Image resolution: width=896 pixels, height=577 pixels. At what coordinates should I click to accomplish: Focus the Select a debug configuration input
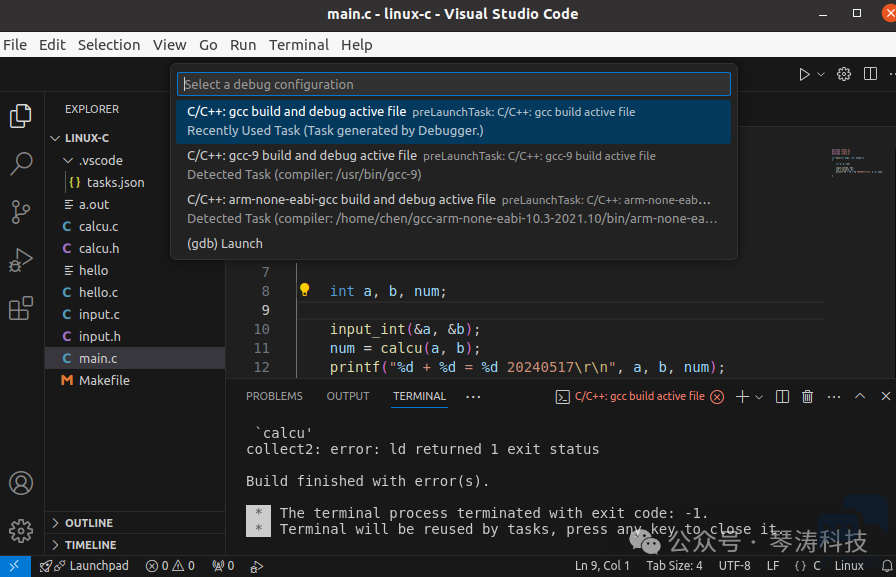[454, 85]
